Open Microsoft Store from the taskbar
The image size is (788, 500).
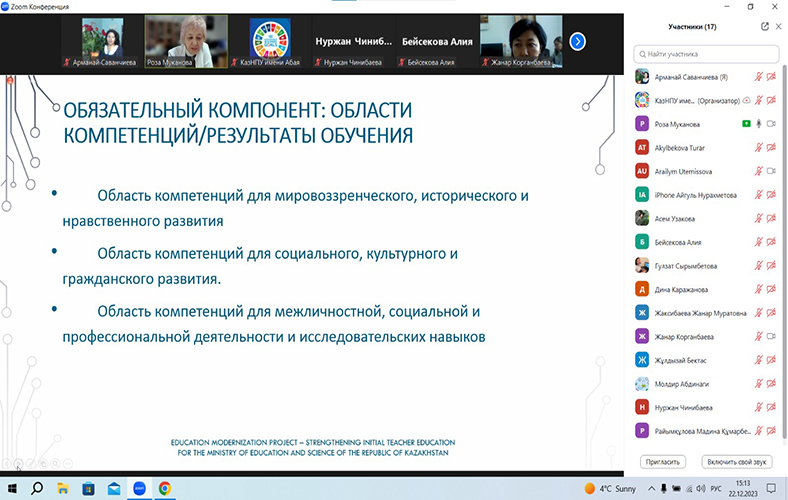pos(88,489)
